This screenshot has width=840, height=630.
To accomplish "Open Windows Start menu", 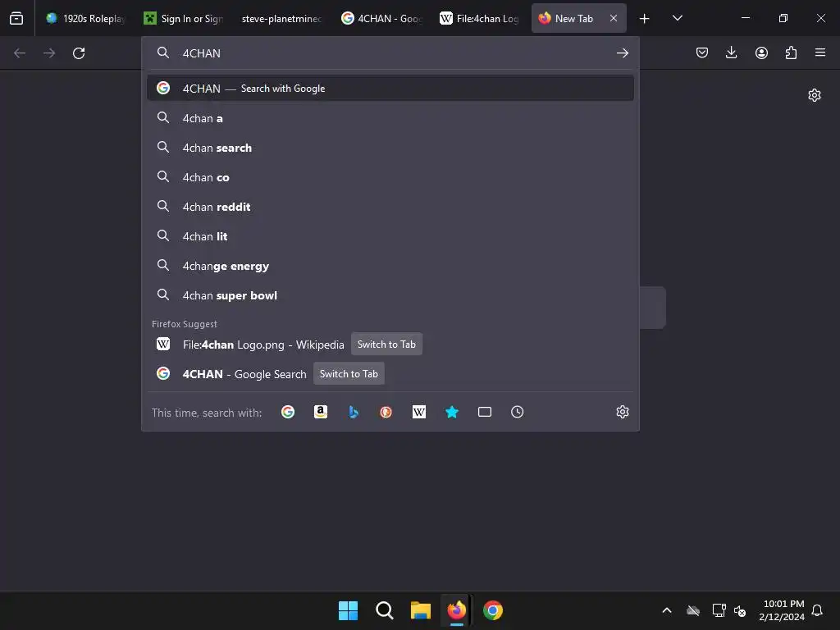I will tap(348, 610).
